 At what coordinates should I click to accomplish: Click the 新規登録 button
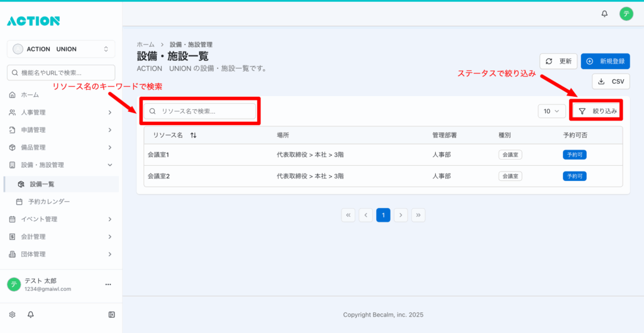[605, 61]
